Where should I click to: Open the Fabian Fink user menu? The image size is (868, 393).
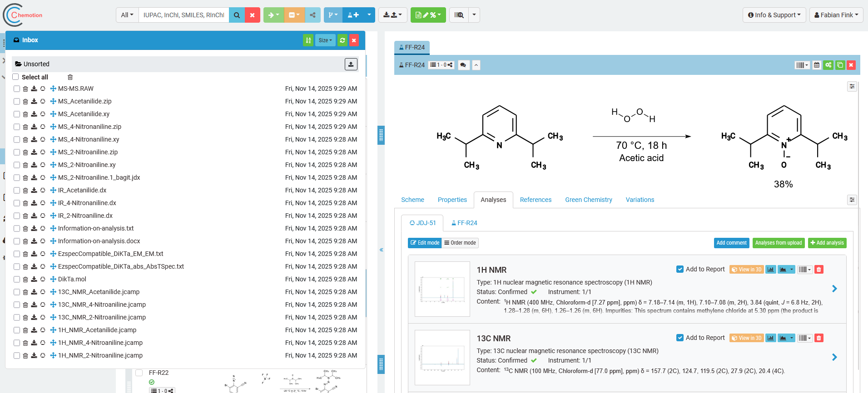click(x=836, y=15)
